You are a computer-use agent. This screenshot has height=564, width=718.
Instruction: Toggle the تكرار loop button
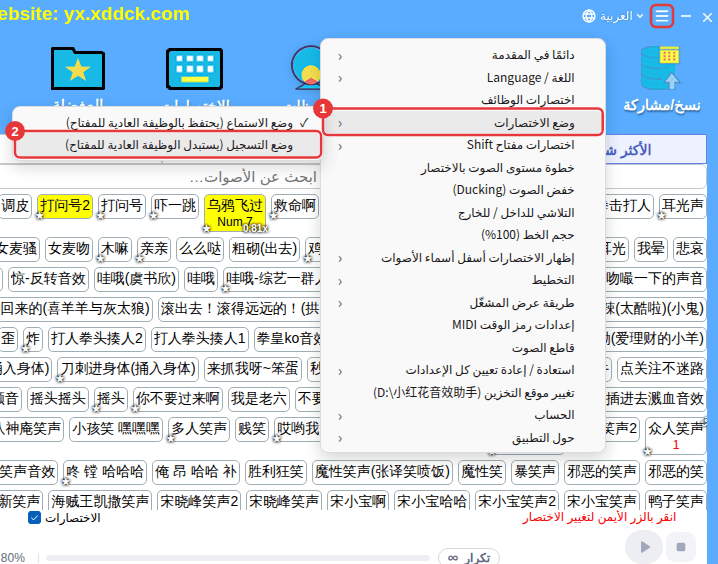point(468,557)
